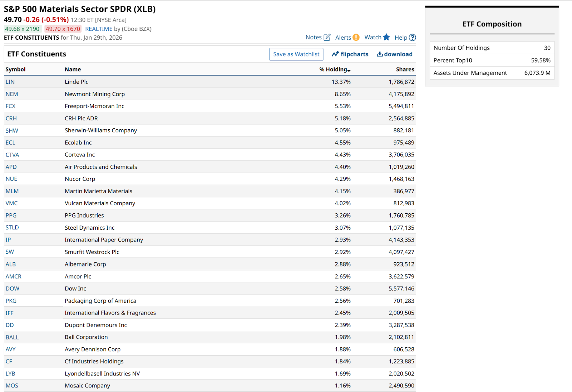Image resolution: width=572 pixels, height=392 pixels.
Task: Sort table by Shares column header
Action: [x=405, y=69]
